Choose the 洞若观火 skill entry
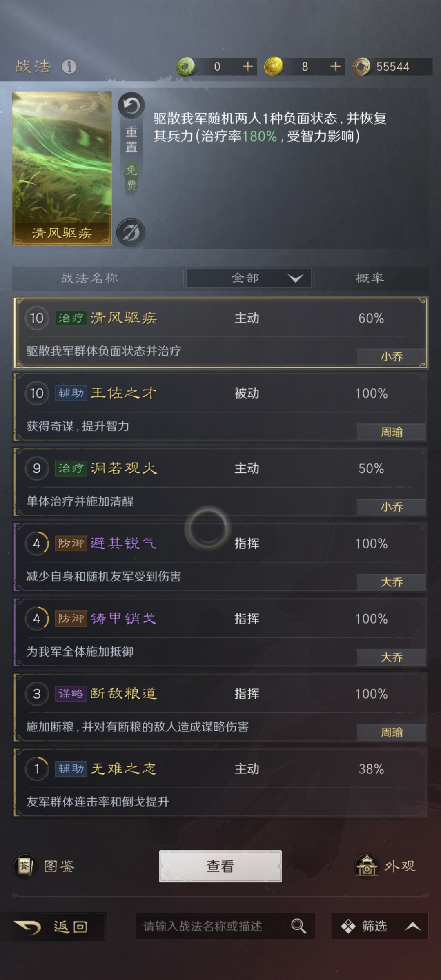Viewport: 441px width, 980px height. [220, 483]
